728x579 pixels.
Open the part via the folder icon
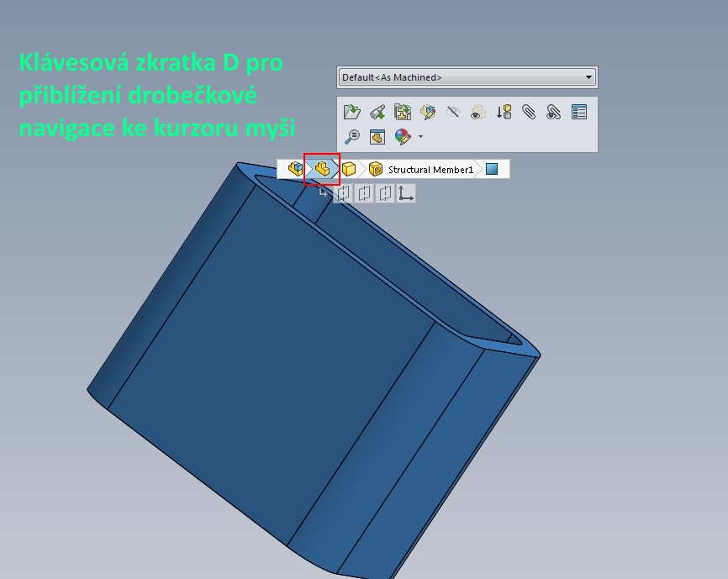click(351, 111)
